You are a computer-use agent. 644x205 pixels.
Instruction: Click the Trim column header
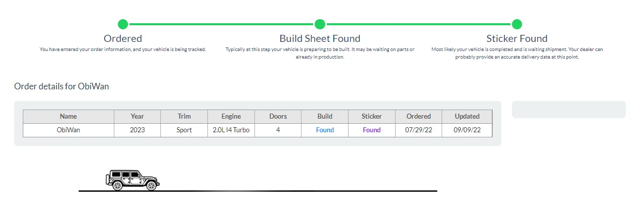pos(184,116)
